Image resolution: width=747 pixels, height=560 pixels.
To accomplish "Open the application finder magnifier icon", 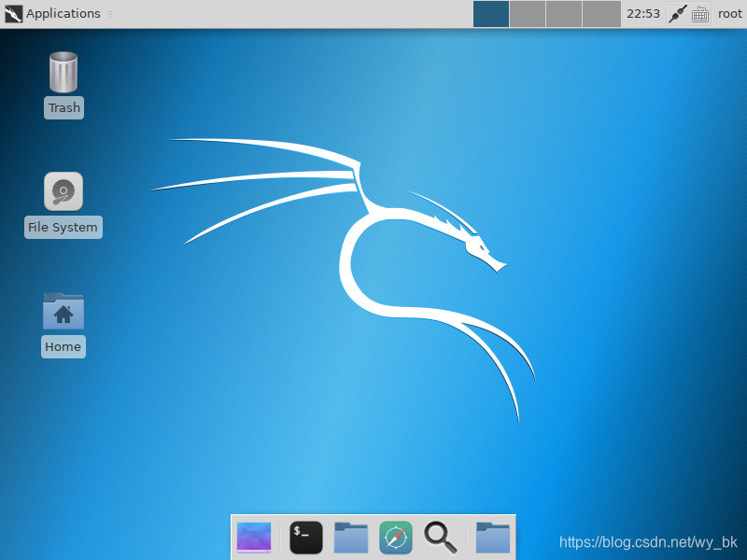I will tap(441, 539).
